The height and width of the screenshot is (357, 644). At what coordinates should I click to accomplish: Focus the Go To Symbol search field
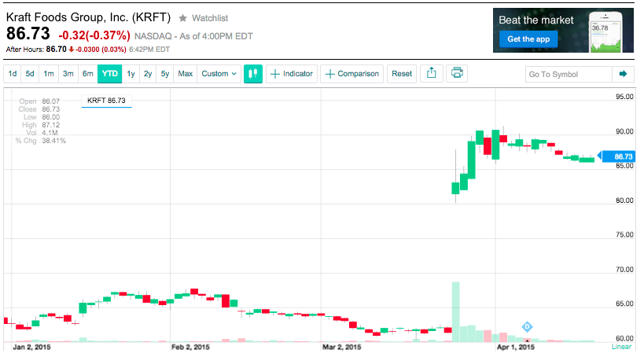pos(568,74)
